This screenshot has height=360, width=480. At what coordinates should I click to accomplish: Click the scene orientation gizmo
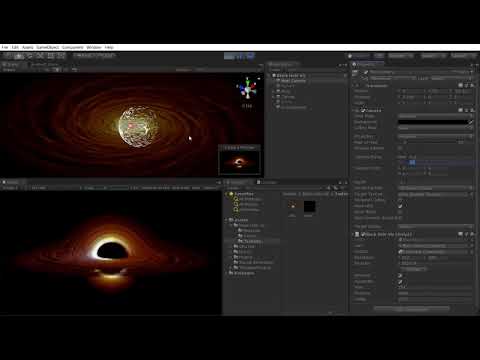247,89
